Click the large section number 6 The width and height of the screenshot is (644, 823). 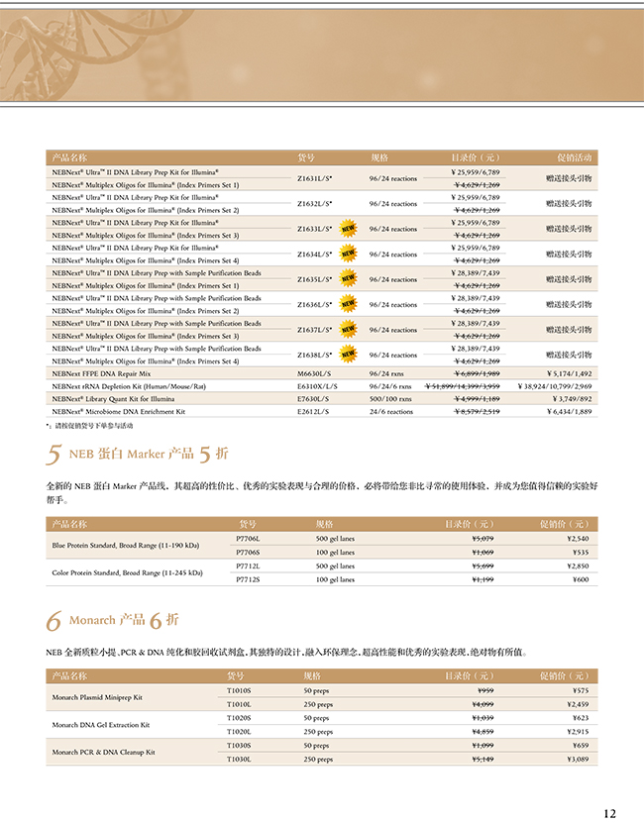pyautogui.click(x=54, y=622)
